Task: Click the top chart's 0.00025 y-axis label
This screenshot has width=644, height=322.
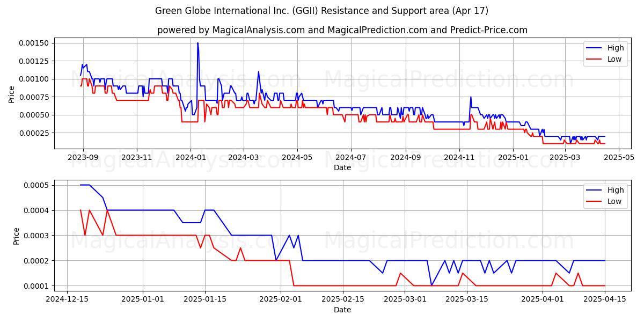Action: (x=35, y=133)
